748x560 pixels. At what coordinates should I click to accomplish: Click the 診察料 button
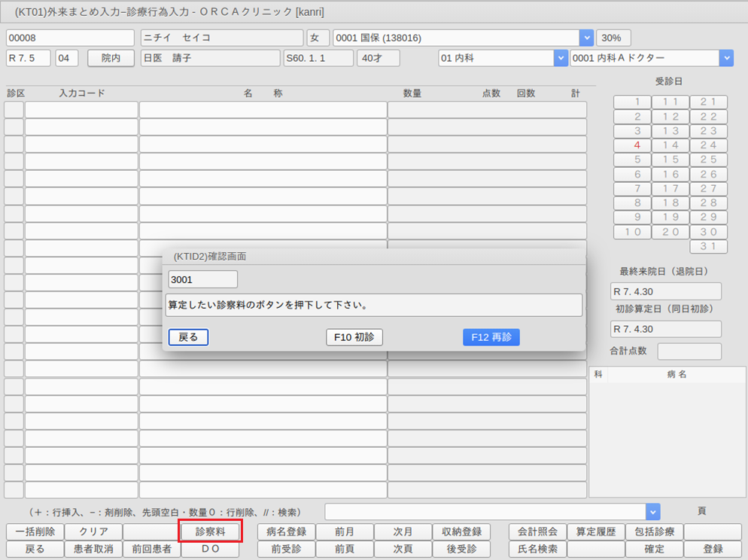click(x=210, y=531)
